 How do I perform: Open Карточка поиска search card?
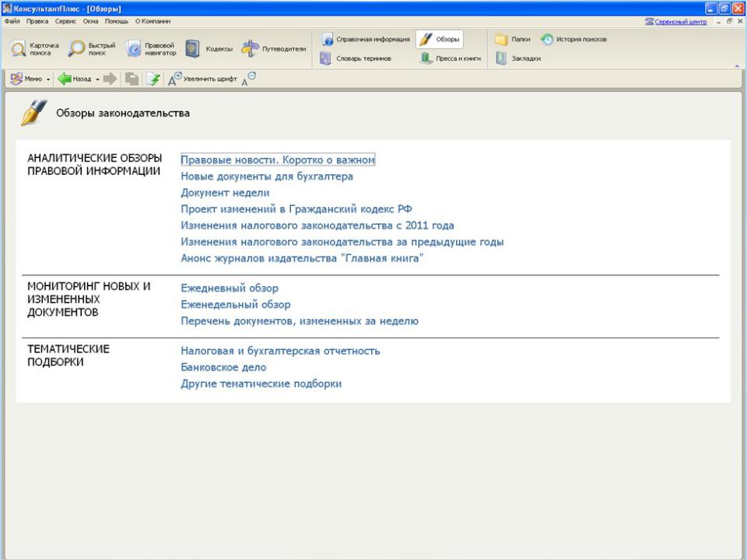tap(35, 48)
